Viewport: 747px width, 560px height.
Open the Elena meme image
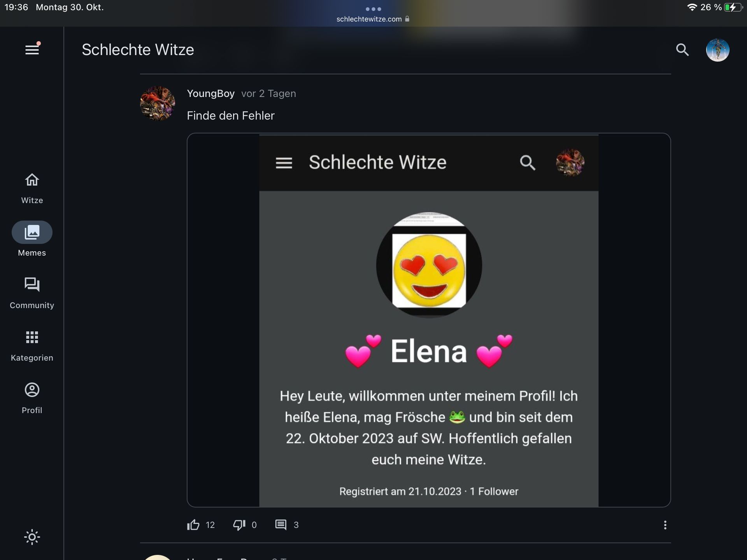[x=429, y=320]
